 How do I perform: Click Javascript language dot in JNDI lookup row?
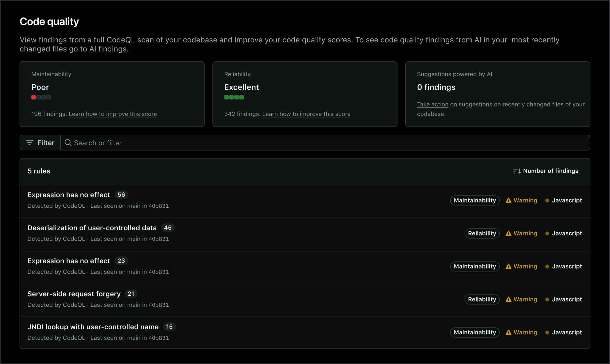pos(547,333)
